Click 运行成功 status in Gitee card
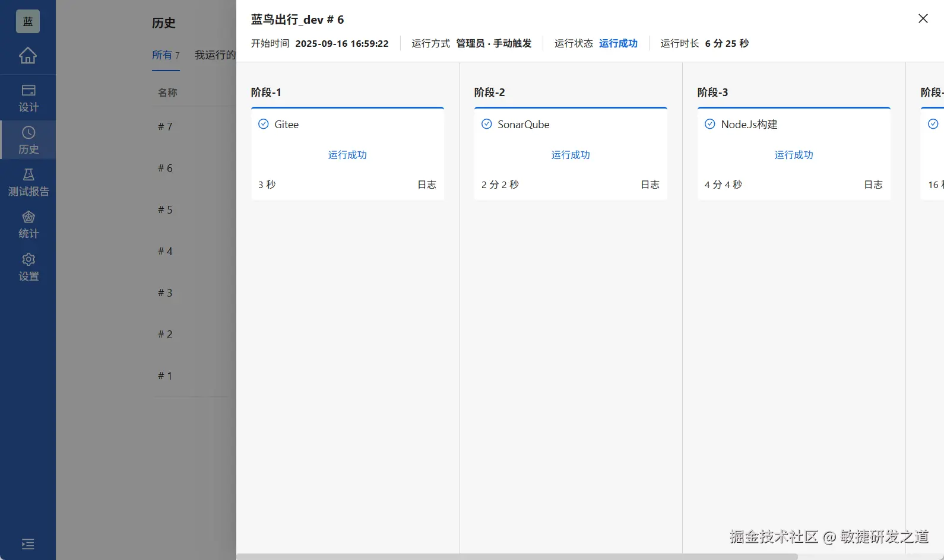Screen dimensions: 944x560 pyautogui.click(x=347, y=155)
